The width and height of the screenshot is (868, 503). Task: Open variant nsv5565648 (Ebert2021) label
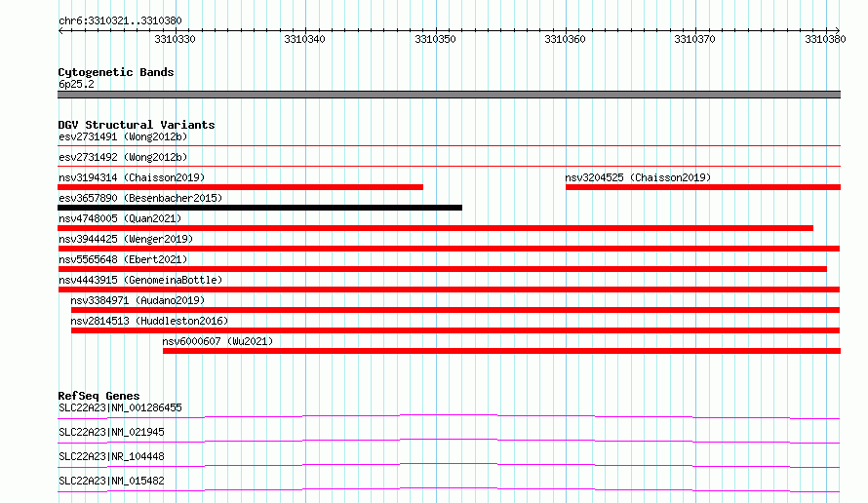click(x=123, y=259)
